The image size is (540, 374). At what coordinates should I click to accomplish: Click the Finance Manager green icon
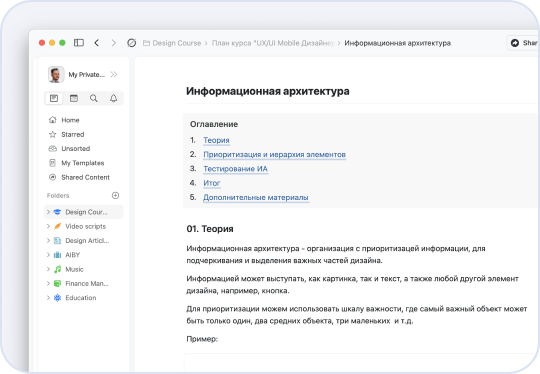[58, 283]
